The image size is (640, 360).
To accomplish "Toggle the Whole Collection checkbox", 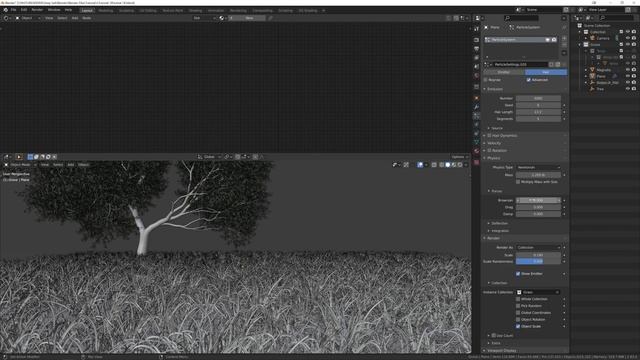I will coord(518,299).
